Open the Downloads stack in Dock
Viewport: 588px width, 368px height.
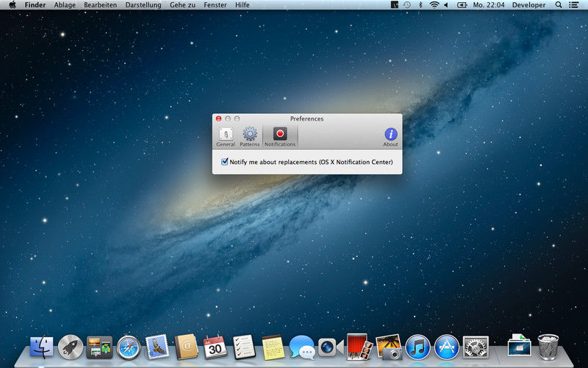[520, 345]
